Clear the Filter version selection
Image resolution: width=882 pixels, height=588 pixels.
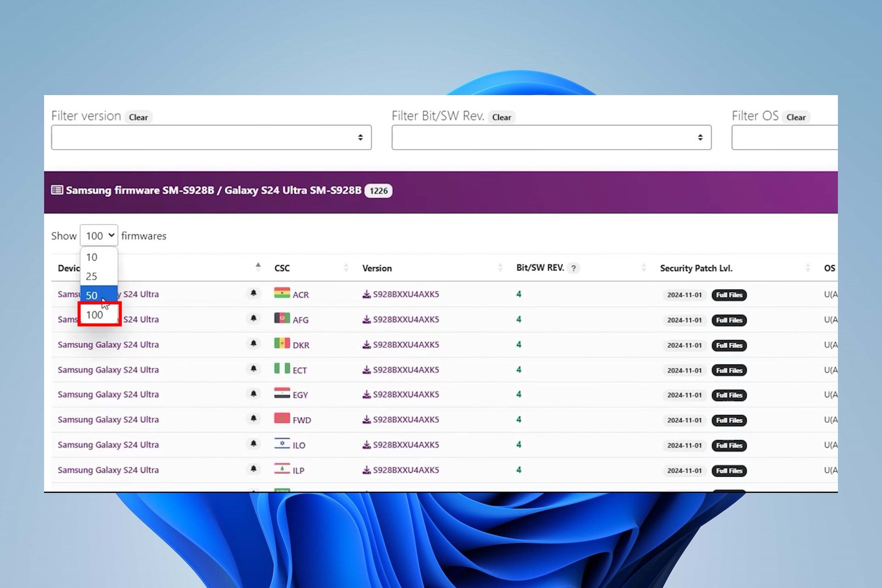click(x=138, y=117)
